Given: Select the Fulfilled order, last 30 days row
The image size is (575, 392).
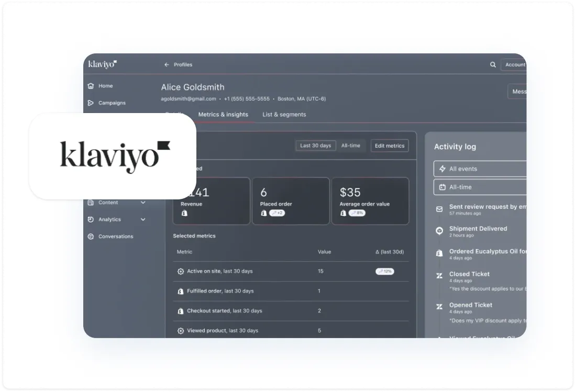Looking at the screenshot, I should click(x=291, y=291).
